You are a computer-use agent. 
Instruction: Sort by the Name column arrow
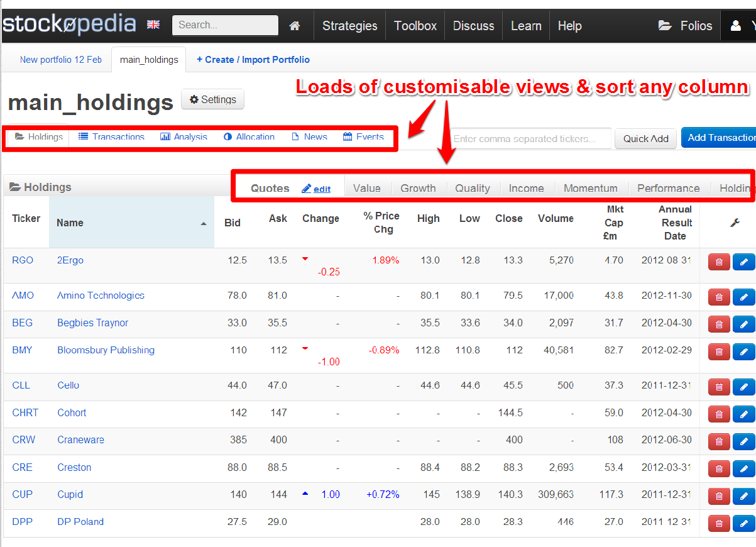click(203, 224)
